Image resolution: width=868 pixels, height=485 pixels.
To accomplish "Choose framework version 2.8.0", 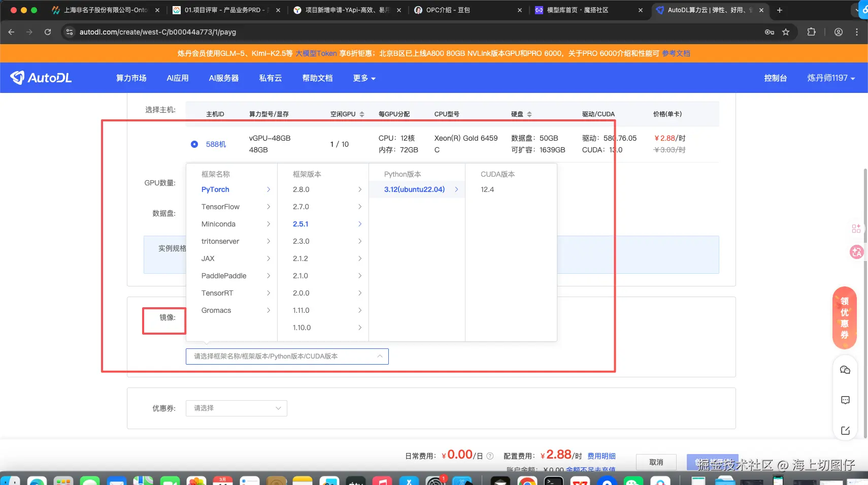I will coord(323,189).
